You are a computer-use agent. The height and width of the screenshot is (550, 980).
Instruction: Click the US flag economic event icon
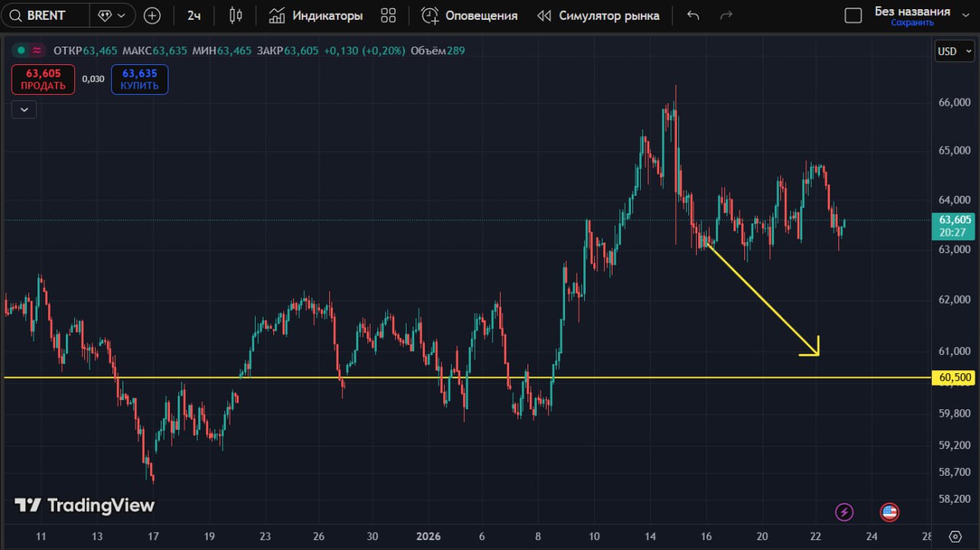coord(890,512)
